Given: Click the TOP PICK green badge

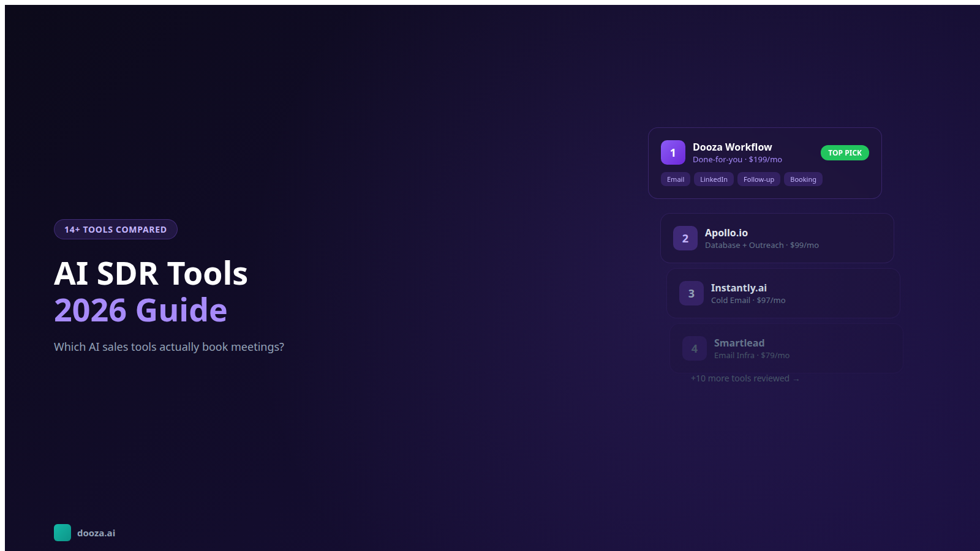Looking at the screenshot, I should pyautogui.click(x=845, y=153).
